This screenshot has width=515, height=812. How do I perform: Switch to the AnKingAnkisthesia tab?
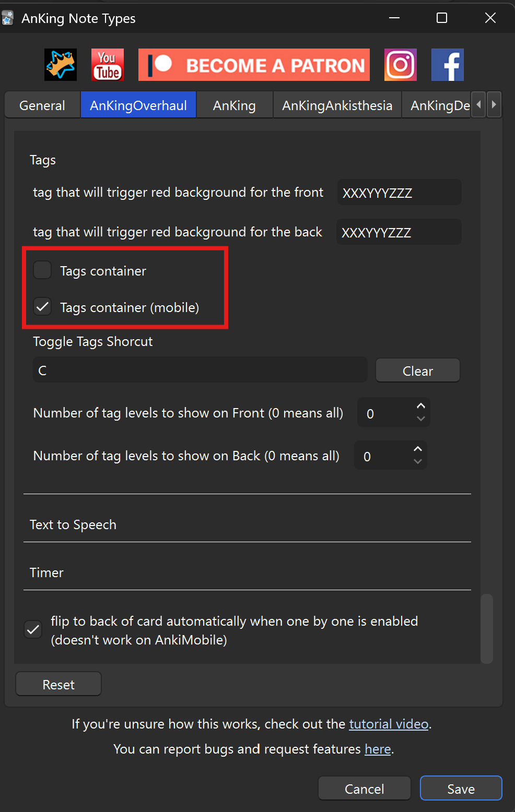pyautogui.click(x=337, y=105)
